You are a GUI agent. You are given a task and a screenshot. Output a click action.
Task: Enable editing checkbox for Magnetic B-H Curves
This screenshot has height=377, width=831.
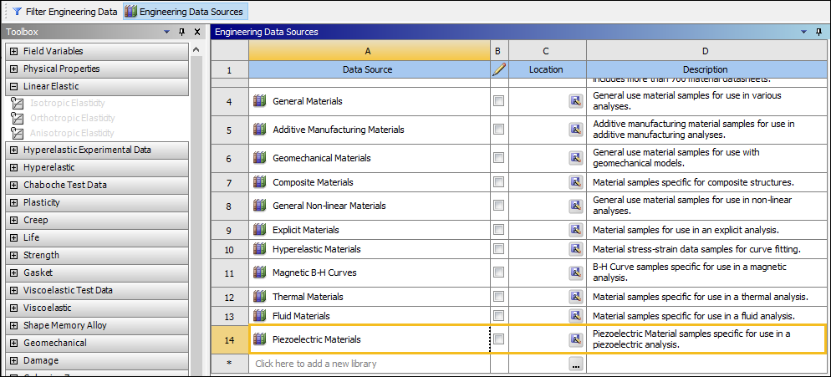tap(498, 273)
